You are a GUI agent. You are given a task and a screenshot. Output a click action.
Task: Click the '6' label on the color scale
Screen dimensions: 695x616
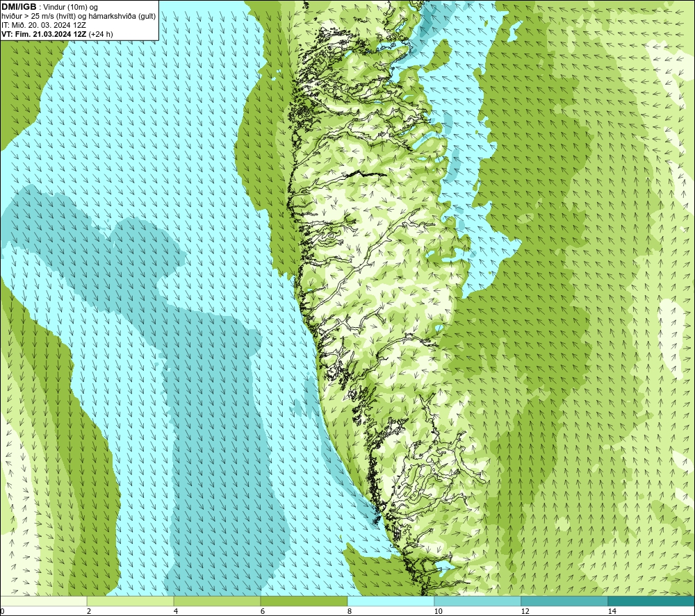(263, 611)
